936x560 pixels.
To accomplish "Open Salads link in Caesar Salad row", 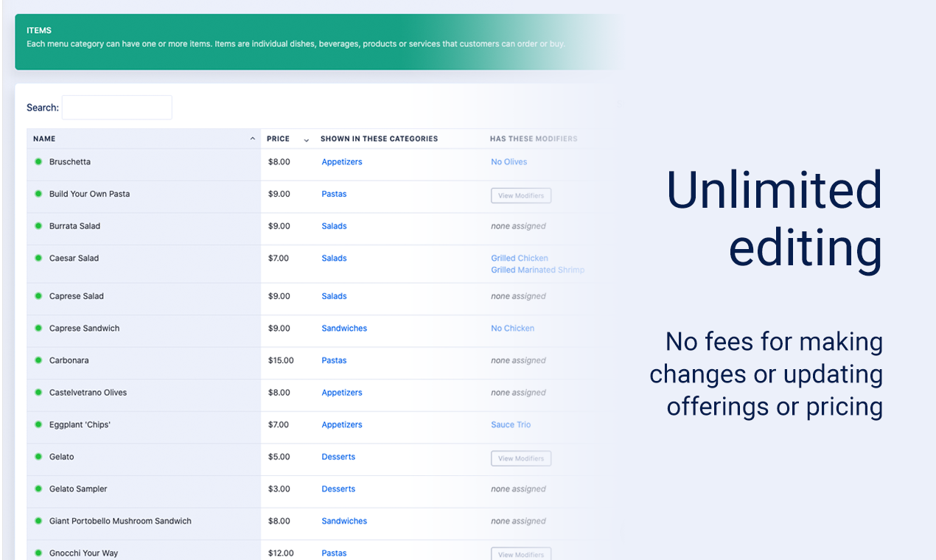I will click(x=334, y=258).
